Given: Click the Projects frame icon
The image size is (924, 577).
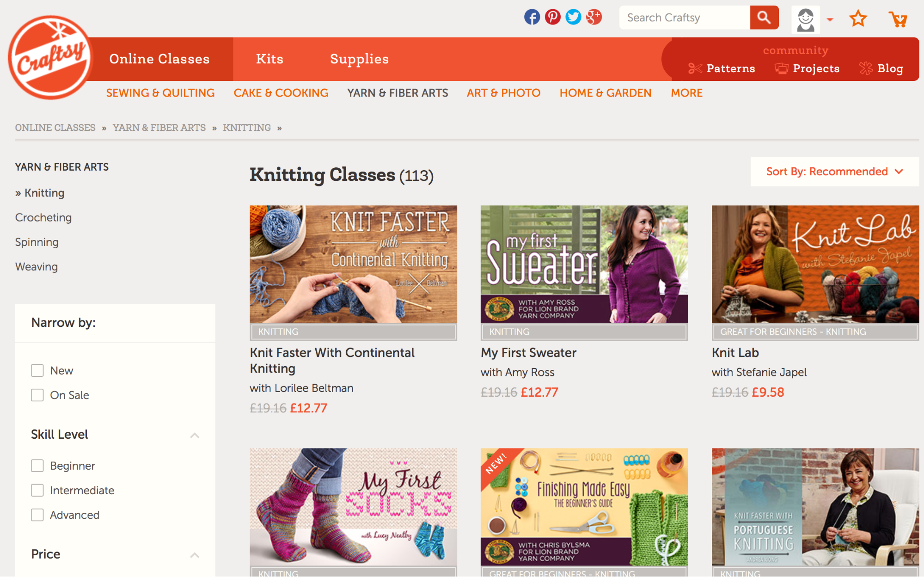Looking at the screenshot, I should 781,68.
